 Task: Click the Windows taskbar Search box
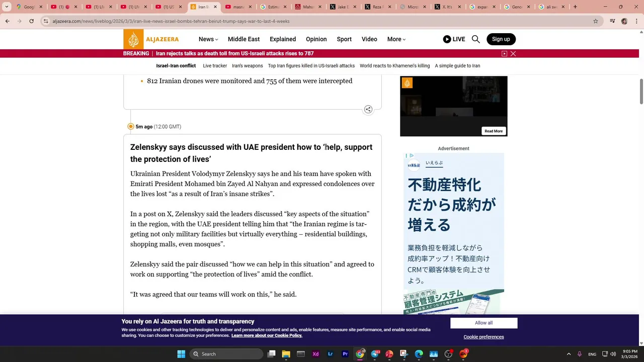[x=226, y=354]
